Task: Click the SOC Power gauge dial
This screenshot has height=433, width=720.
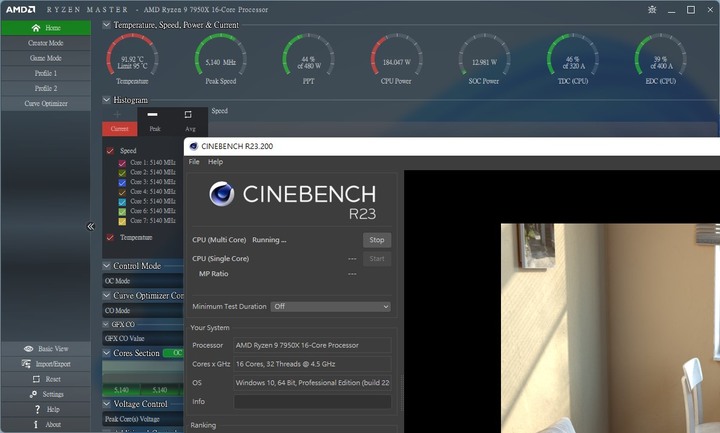Action: point(484,55)
